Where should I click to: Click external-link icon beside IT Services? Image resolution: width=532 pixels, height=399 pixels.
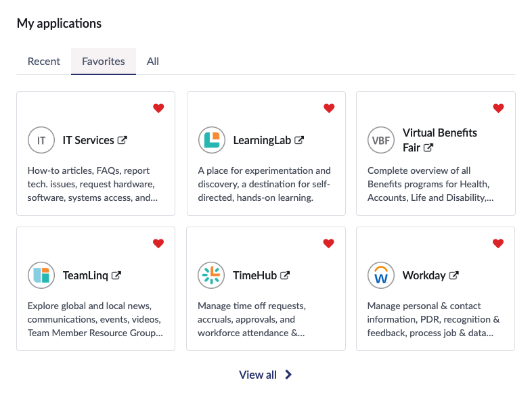point(122,140)
